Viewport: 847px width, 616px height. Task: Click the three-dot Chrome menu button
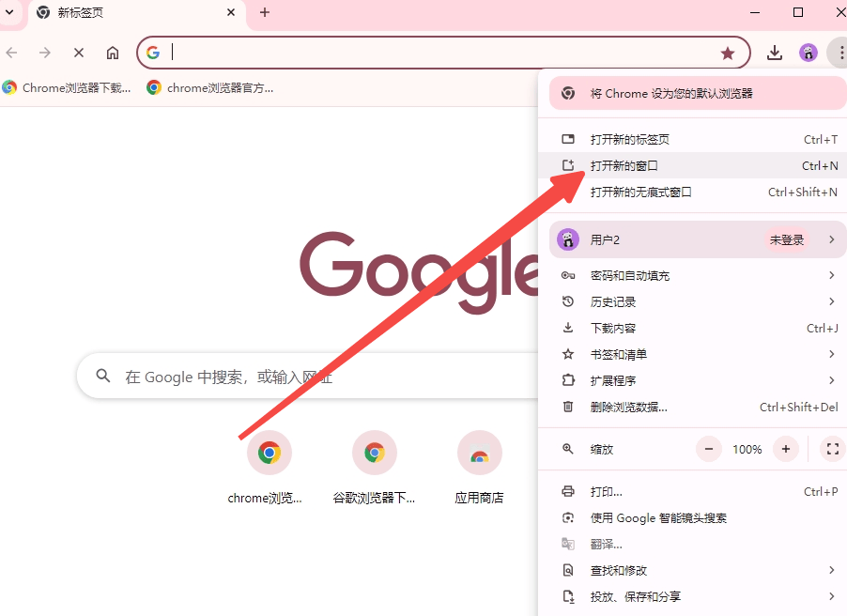840,53
